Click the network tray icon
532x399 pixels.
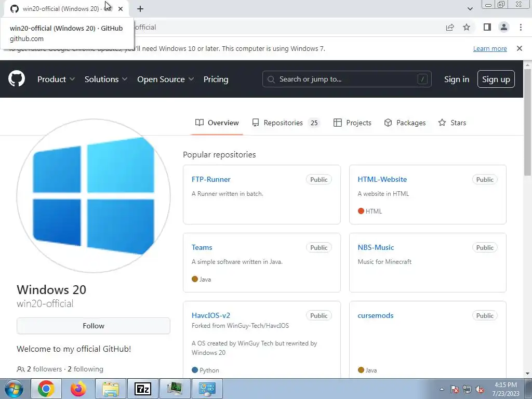pyautogui.click(x=467, y=389)
